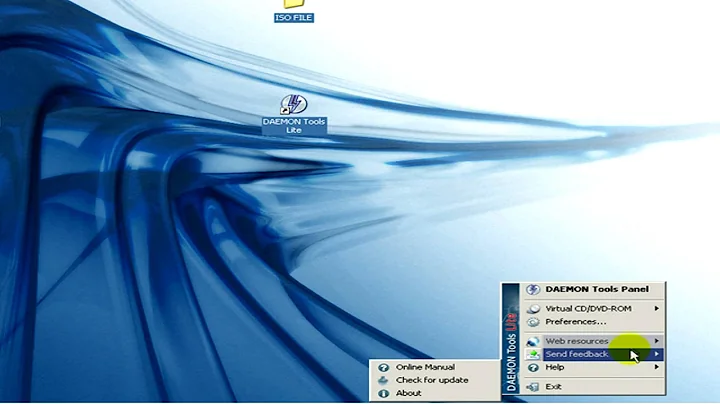Choose Exit from the tray menu
The image size is (720, 404).
pos(595,387)
